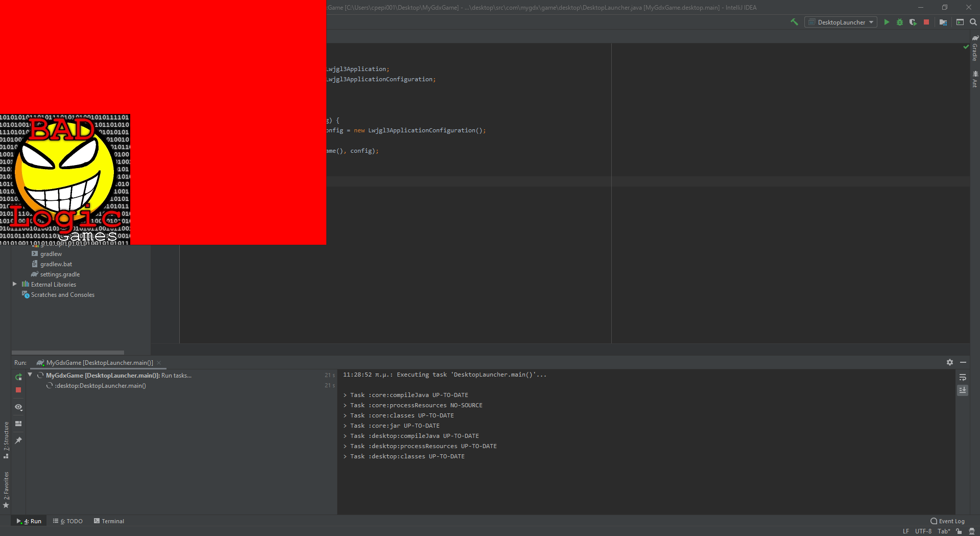Open the Search Everywhere magnifier
Viewport: 980px width, 536px height.
coord(973,22)
